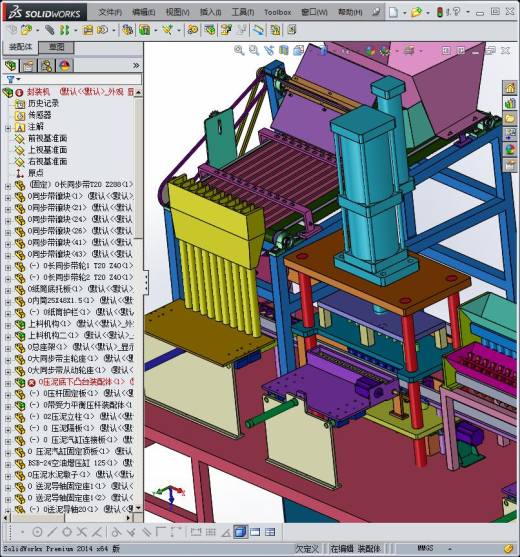Open the 视图(V) menu
Screen dimensions: 520x557
(177, 12)
